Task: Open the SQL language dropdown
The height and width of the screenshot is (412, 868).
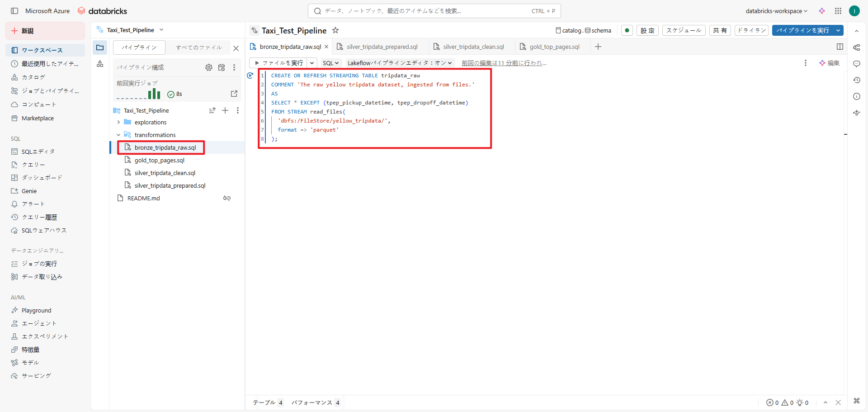Action: 330,63
